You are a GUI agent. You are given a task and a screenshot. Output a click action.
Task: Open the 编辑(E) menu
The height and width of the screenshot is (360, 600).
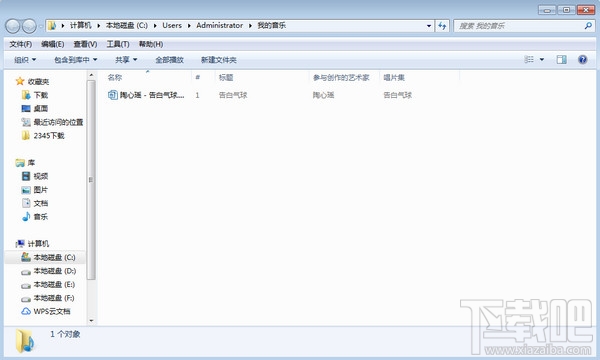coord(53,44)
